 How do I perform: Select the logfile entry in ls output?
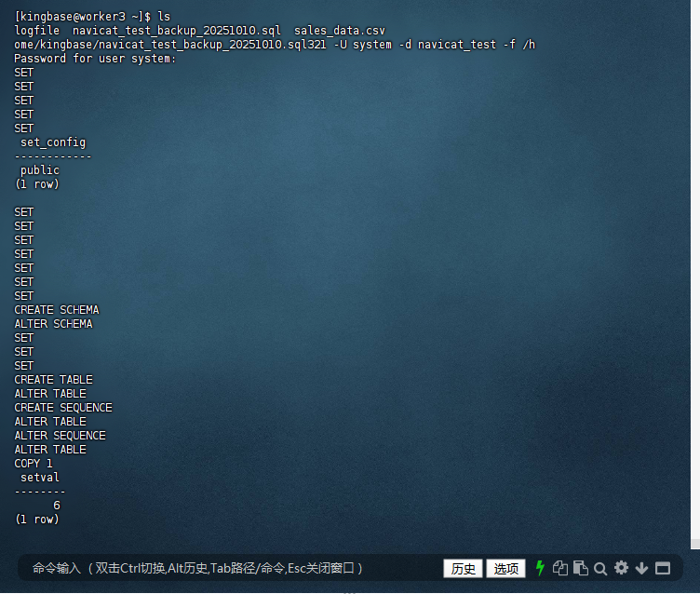tap(37, 31)
